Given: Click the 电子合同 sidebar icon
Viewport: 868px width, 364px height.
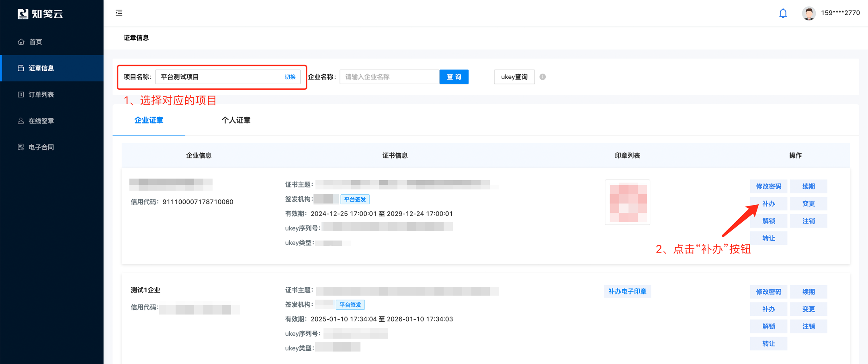Looking at the screenshot, I should [21, 147].
